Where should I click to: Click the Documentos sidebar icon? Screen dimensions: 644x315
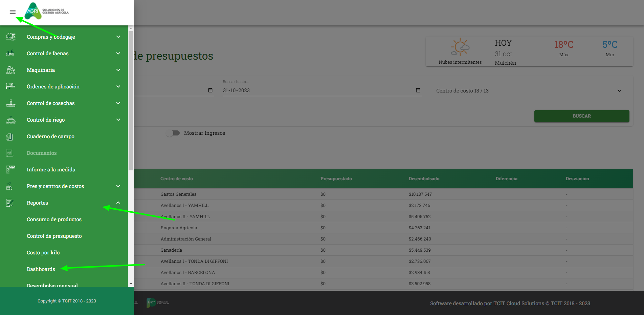coord(10,153)
